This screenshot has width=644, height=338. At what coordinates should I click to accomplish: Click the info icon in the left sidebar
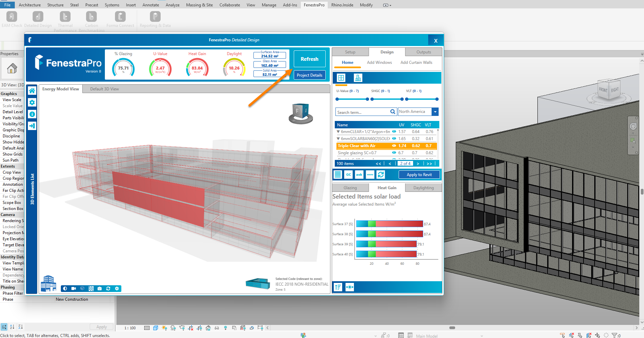(x=32, y=114)
